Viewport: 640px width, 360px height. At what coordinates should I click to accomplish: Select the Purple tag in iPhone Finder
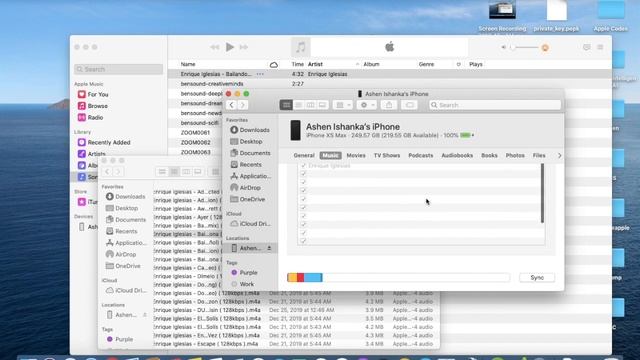click(244, 272)
